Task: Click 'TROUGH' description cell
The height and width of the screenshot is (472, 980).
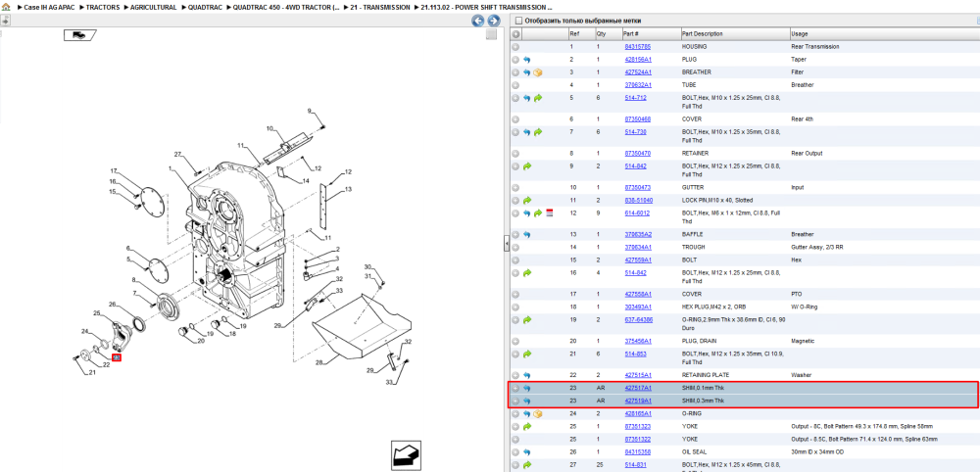Action: [694, 247]
